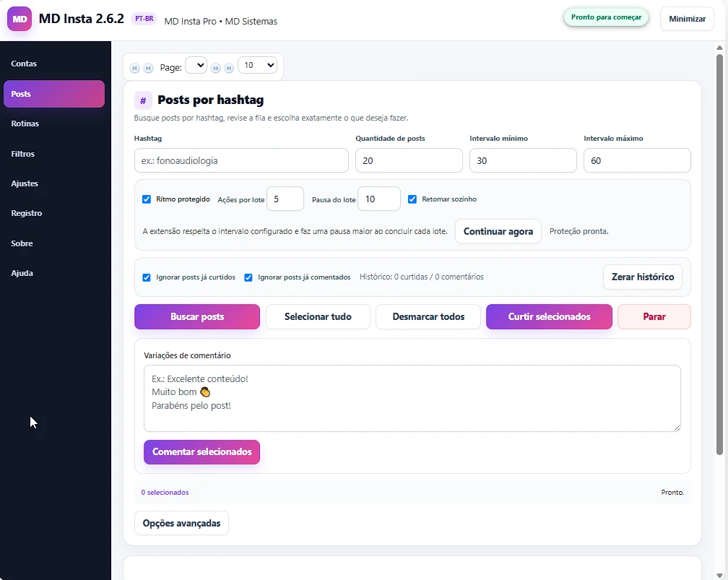Click the first page pagination icon

[134, 69]
